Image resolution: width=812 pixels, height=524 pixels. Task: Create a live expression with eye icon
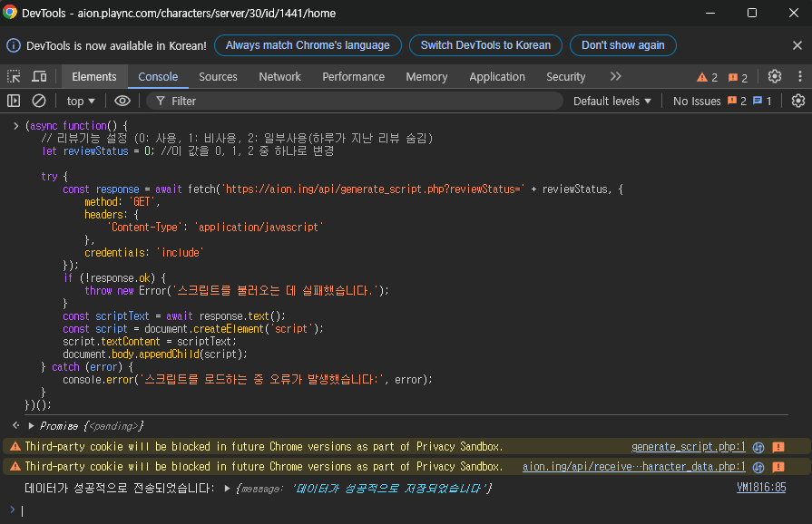[122, 102]
